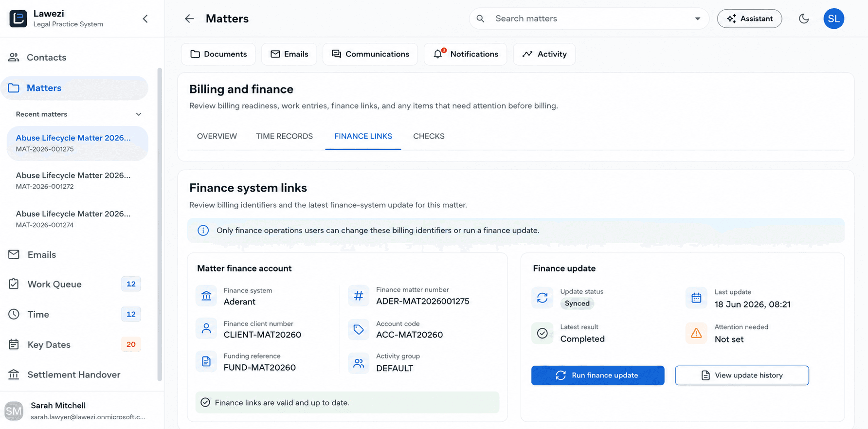This screenshot has height=429, width=868.
Task: Run finance update
Action: 597,375
